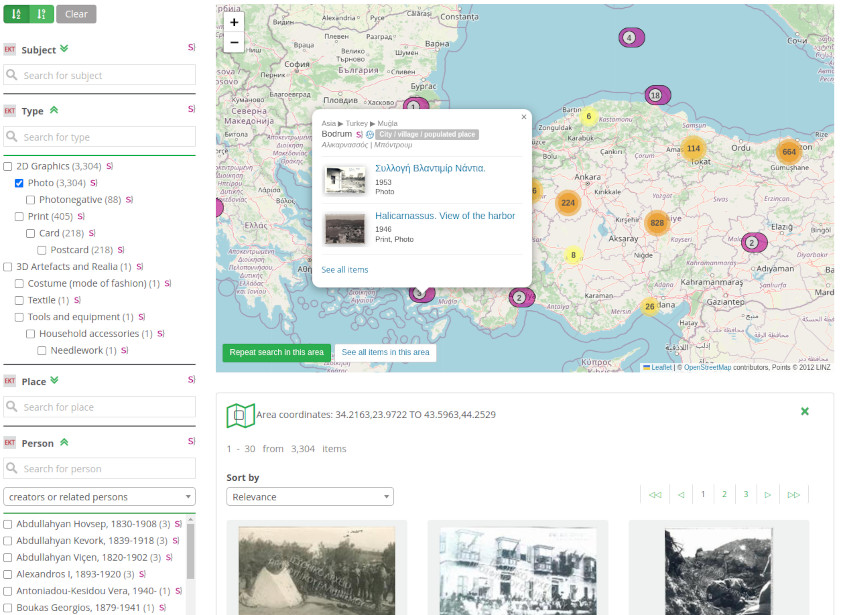Collapse the Subject facet chevron
Screen dimensions: 841x615
click(64, 48)
